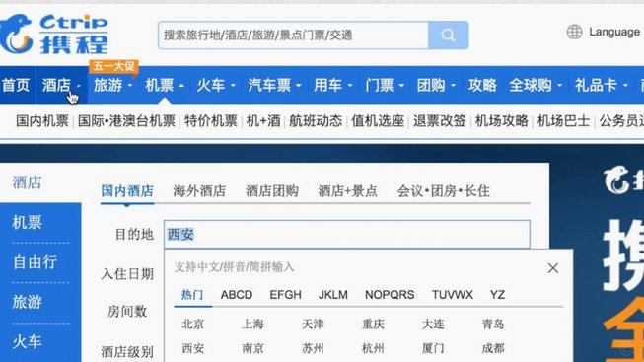Viewport: 644px width, 362px height.
Task: Click the top search input field
Action: [293, 36]
